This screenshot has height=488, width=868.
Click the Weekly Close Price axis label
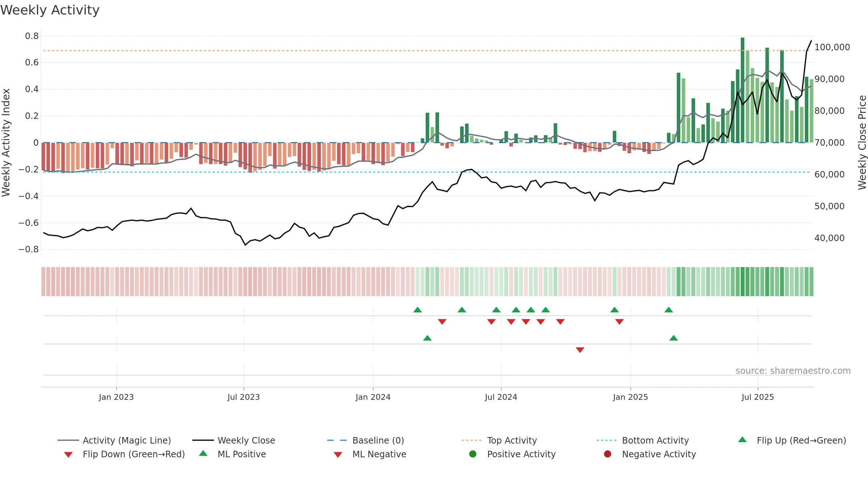[x=862, y=142]
